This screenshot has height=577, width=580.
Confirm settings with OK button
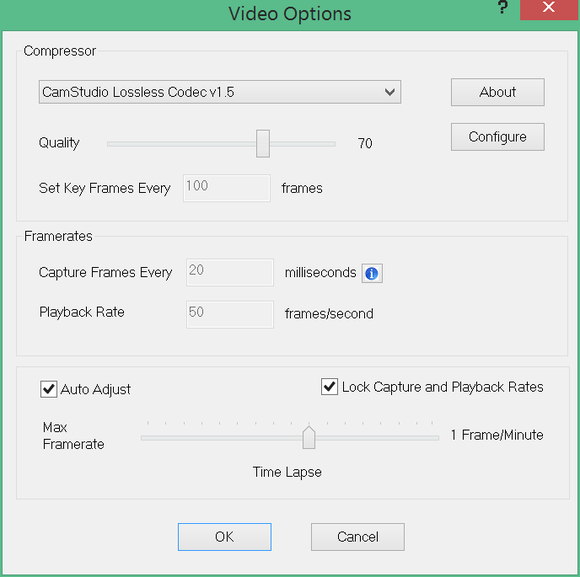(225, 537)
